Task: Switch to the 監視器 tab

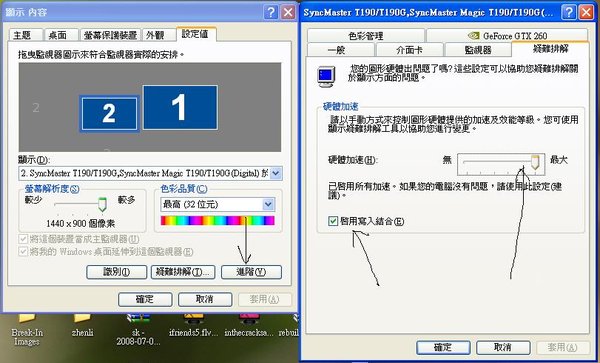Action: click(x=478, y=50)
